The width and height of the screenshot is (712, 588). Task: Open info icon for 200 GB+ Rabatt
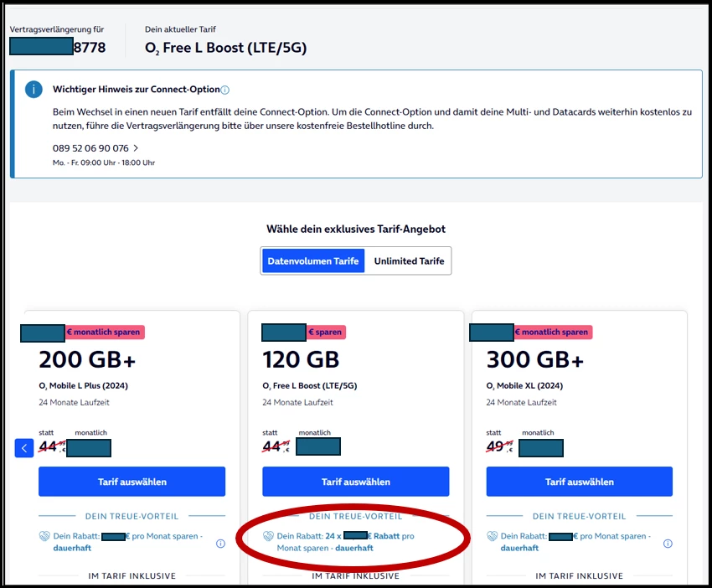220,544
